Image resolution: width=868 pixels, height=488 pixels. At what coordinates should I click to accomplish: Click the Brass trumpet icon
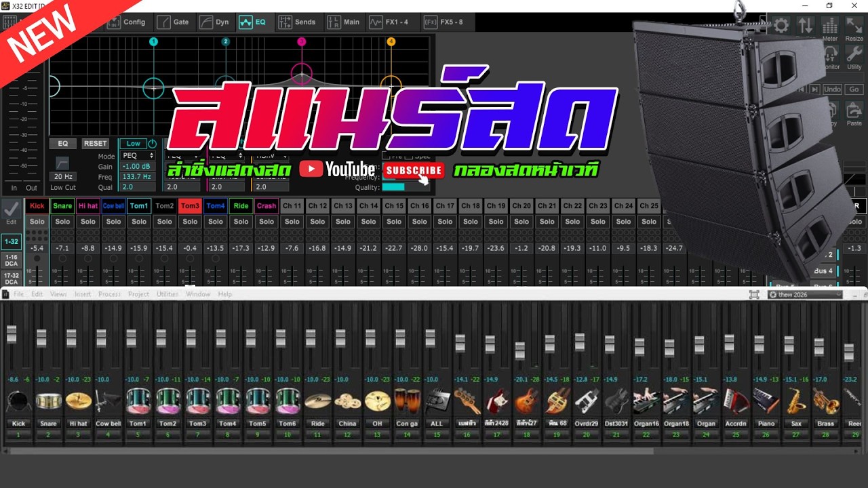826,401
